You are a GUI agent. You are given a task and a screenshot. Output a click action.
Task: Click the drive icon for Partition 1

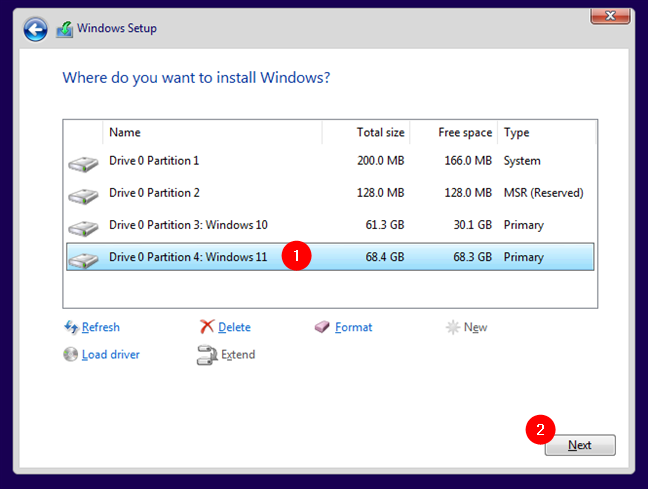(83, 164)
